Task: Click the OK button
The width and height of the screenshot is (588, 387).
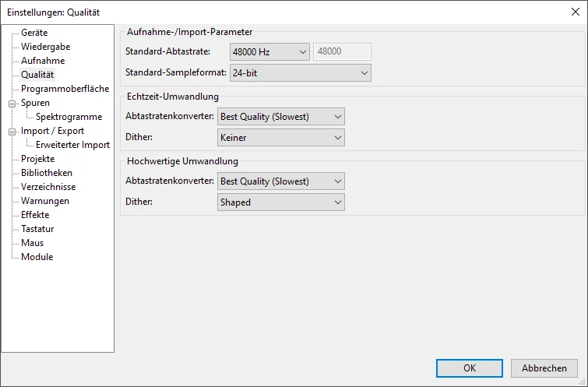Action: (469, 368)
